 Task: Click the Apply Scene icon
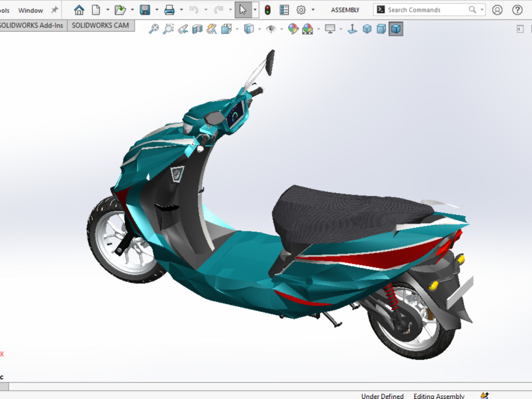coord(307,29)
